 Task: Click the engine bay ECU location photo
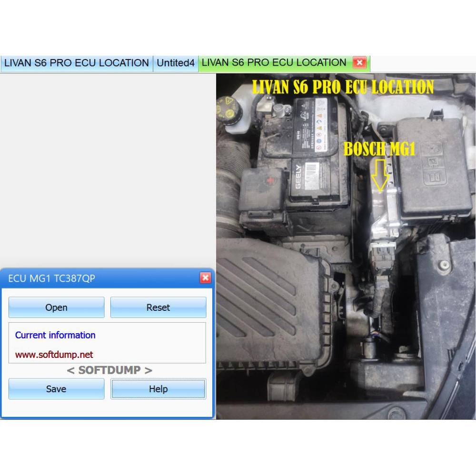click(x=346, y=247)
